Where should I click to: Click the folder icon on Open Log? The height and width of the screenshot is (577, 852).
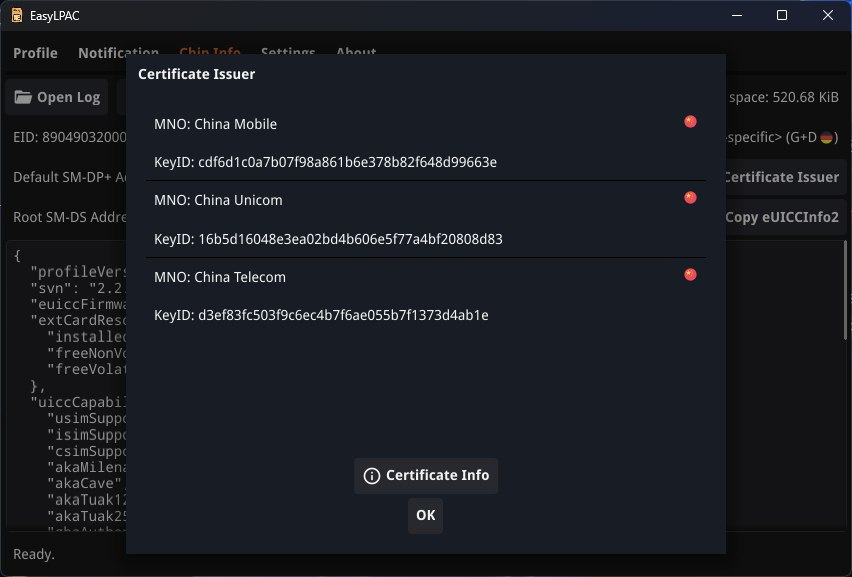tap(23, 97)
